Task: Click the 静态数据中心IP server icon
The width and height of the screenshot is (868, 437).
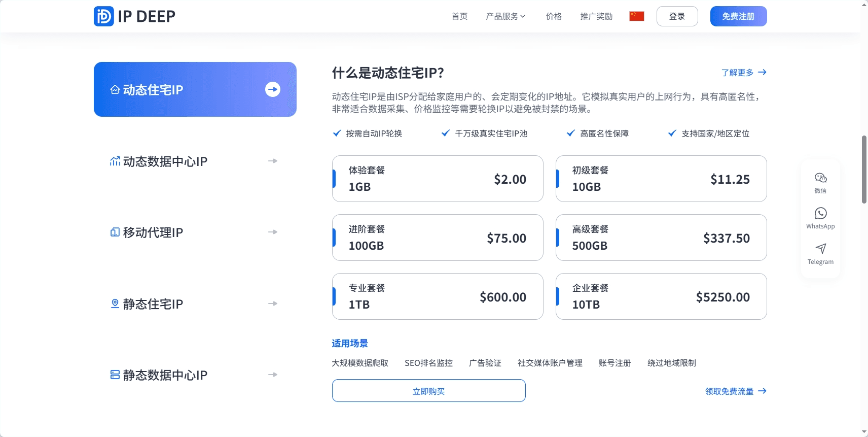Action: click(x=115, y=375)
